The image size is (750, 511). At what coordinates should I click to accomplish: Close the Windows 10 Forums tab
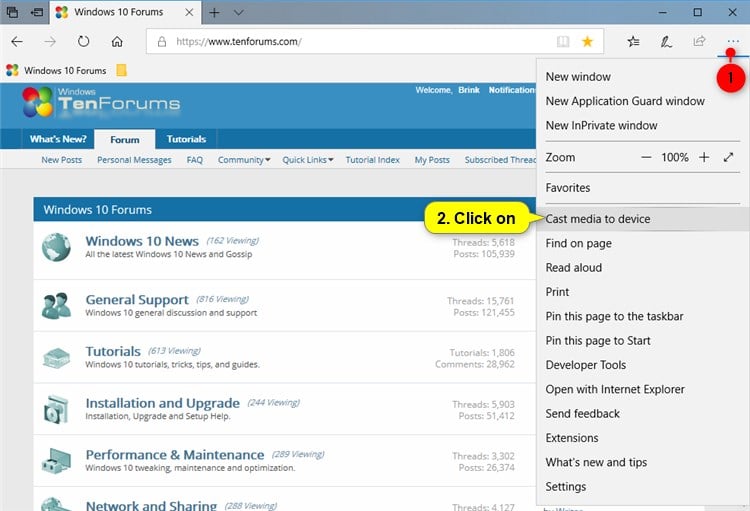click(x=189, y=12)
